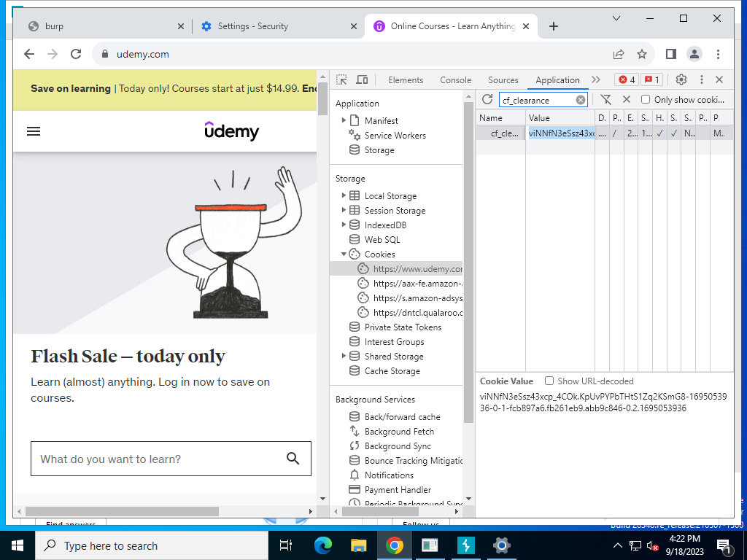Enable Only show cookies with issue checkbox
This screenshot has width=747, height=560.
point(646,99)
